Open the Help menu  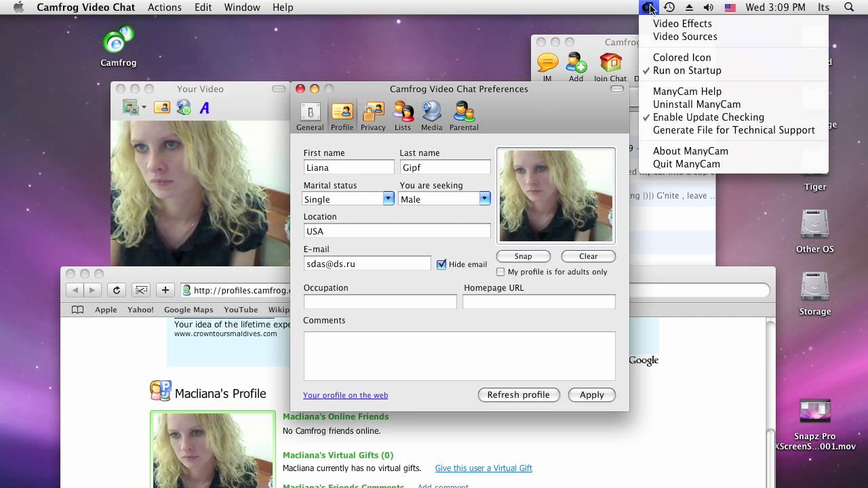tap(283, 7)
